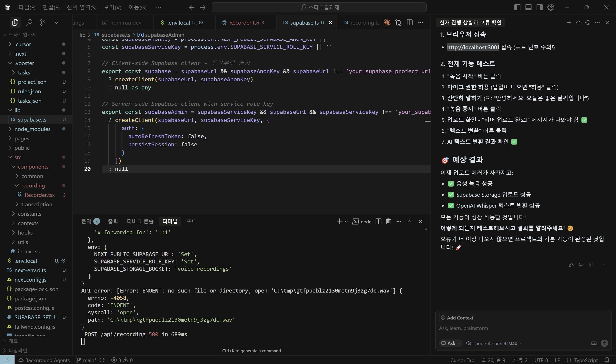Focus the Ask, learn, brainstorm input

click(x=523, y=328)
